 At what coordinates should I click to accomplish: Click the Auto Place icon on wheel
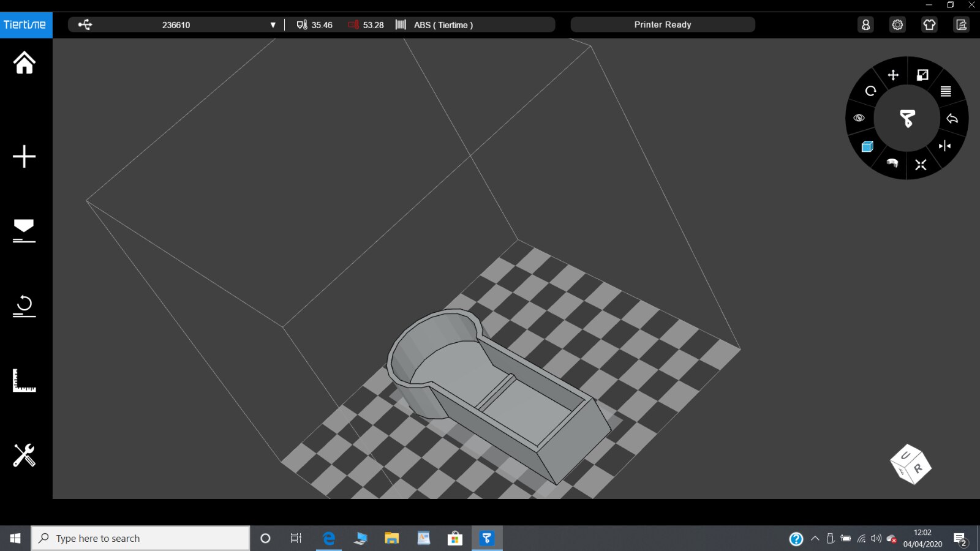pos(921,165)
